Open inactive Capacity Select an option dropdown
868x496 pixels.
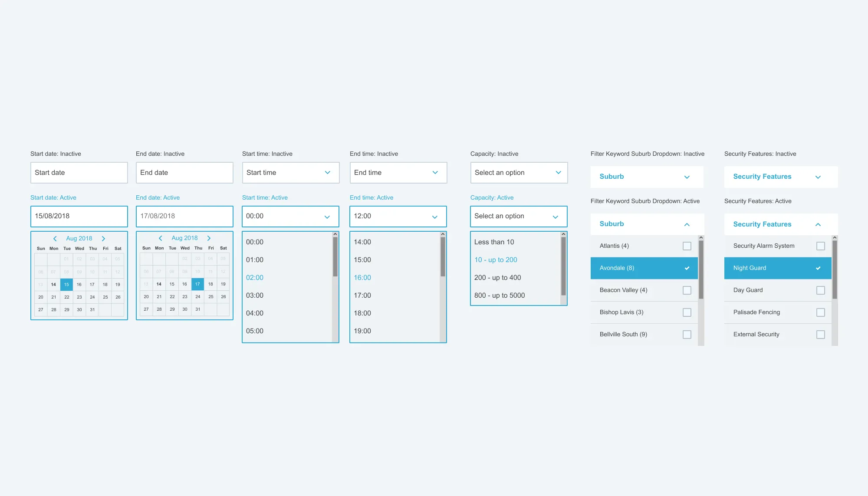point(519,173)
